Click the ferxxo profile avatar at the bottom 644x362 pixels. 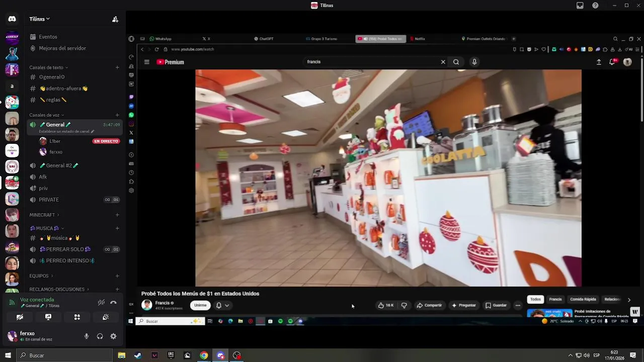click(x=12, y=336)
